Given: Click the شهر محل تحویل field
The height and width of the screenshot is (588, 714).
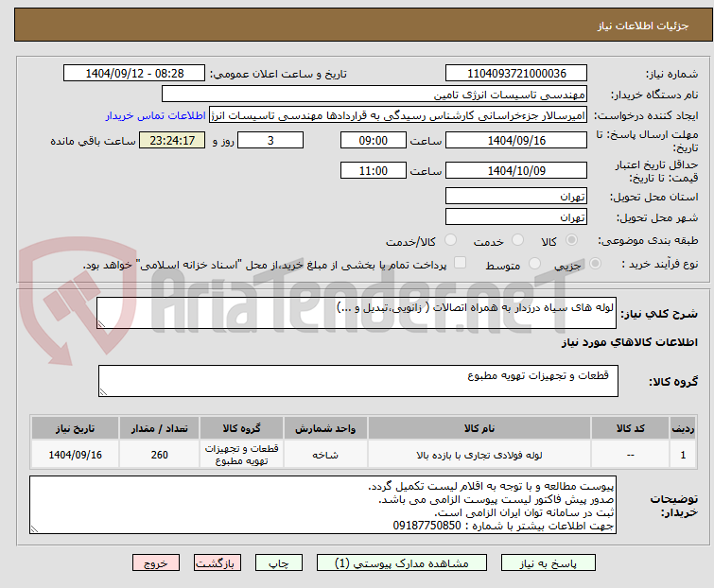Looking at the screenshot, I should (x=516, y=217).
